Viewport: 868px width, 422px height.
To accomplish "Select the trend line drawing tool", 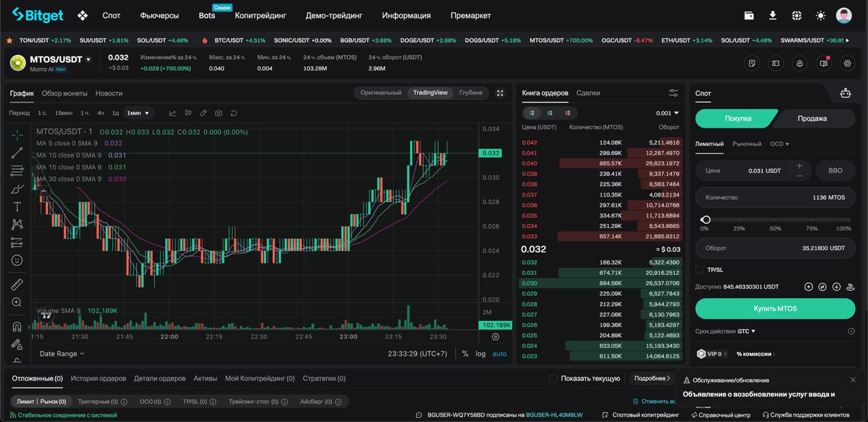I will (x=17, y=153).
